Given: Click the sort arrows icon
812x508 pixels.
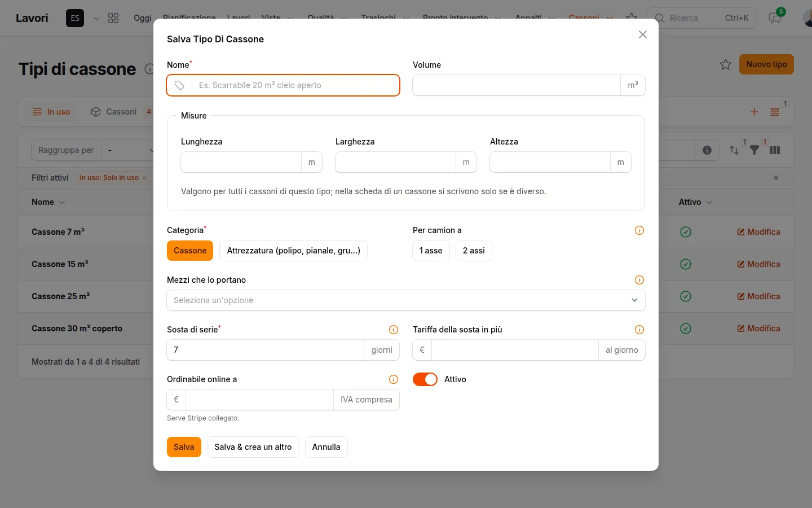Looking at the screenshot, I should (734, 150).
